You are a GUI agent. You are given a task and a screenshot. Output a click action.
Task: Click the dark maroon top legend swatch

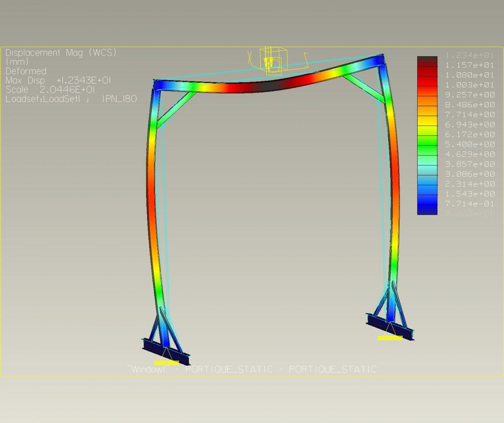pos(427,61)
